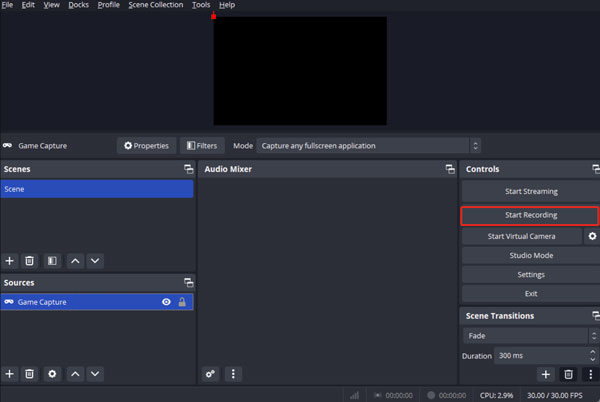This screenshot has height=402, width=600.
Task: Pop out the Scene Transitions dock
Action: 596,316
